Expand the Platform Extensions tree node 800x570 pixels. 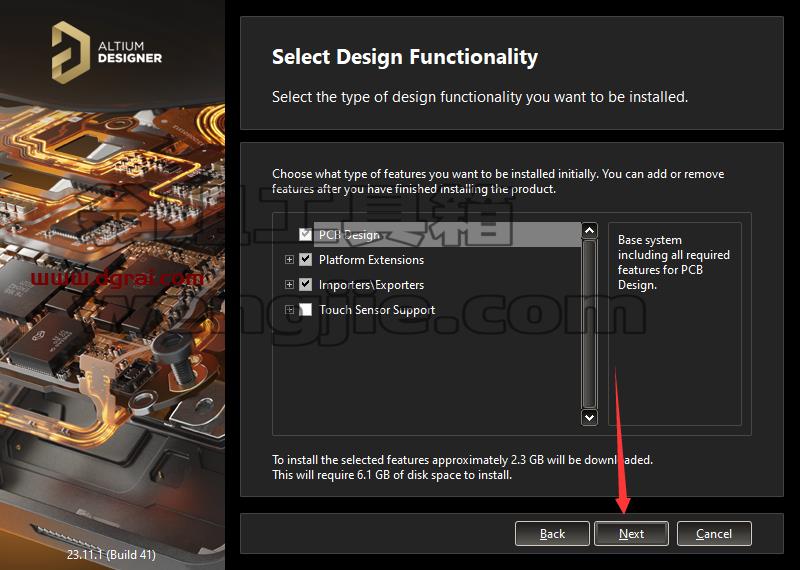[289, 259]
